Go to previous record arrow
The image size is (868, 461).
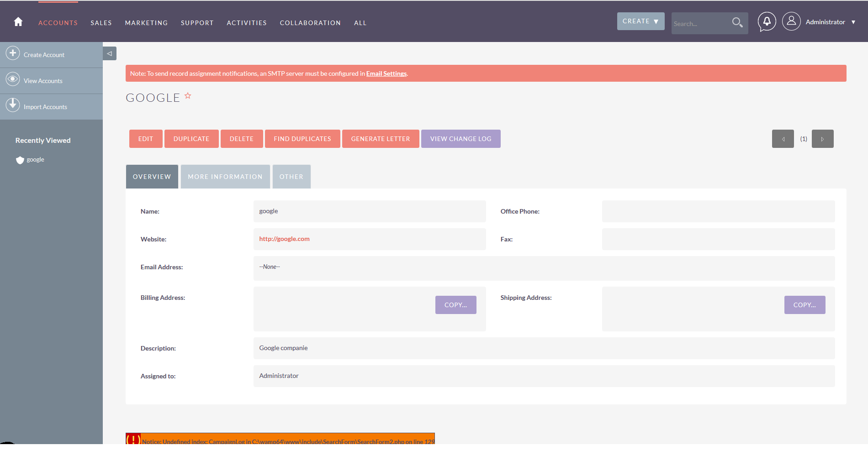coord(783,139)
